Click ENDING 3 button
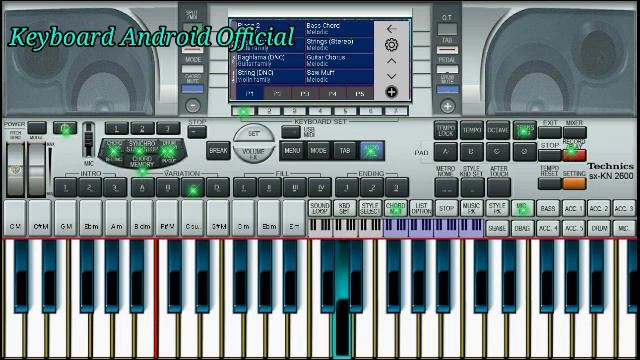The width and height of the screenshot is (640, 360). pyautogui.click(x=396, y=188)
